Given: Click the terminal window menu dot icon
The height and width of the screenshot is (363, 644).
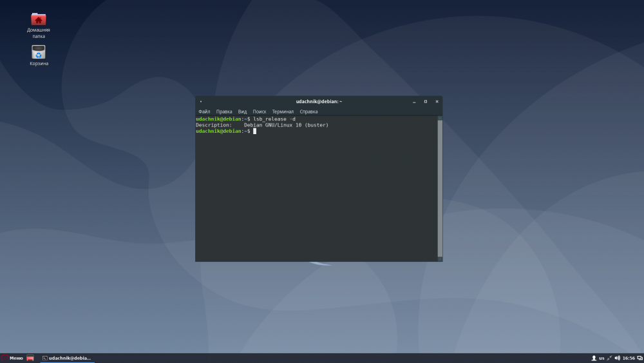Looking at the screenshot, I should [201, 101].
